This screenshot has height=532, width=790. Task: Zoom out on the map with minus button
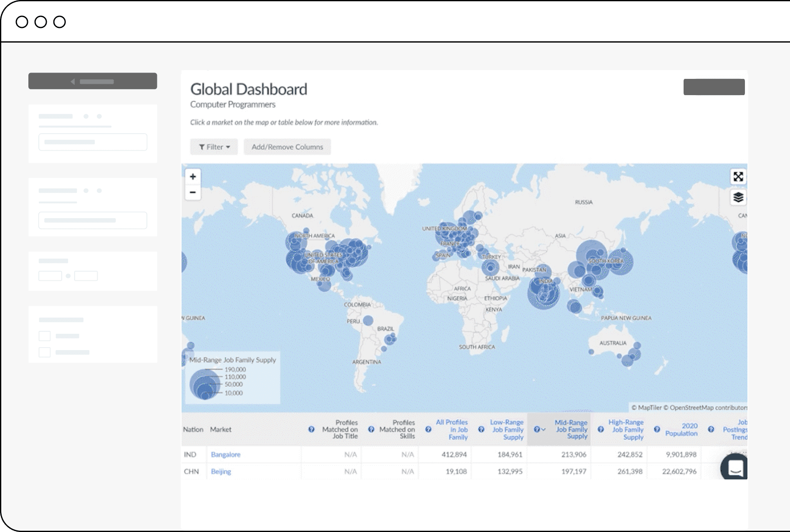(x=193, y=192)
